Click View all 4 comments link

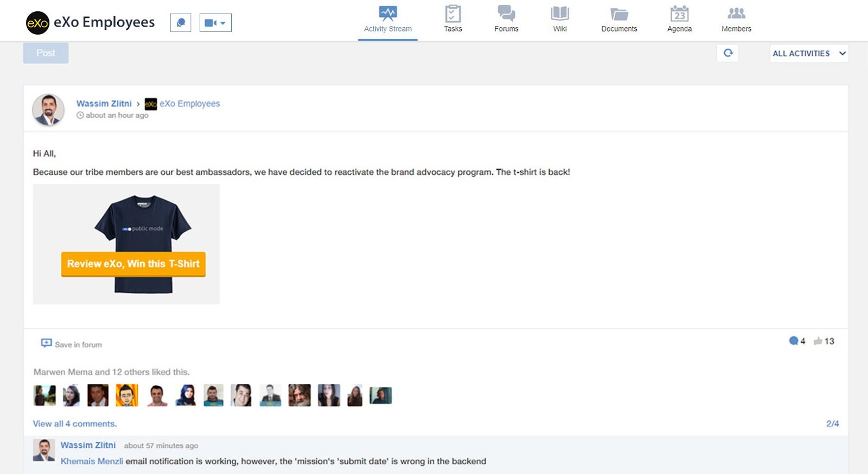coord(75,424)
